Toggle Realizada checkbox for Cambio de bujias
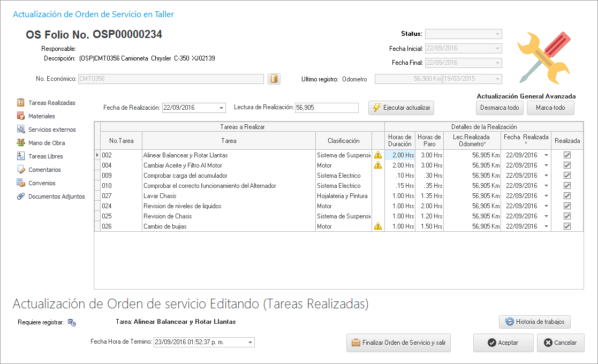The width and height of the screenshot is (598, 364). (567, 226)
